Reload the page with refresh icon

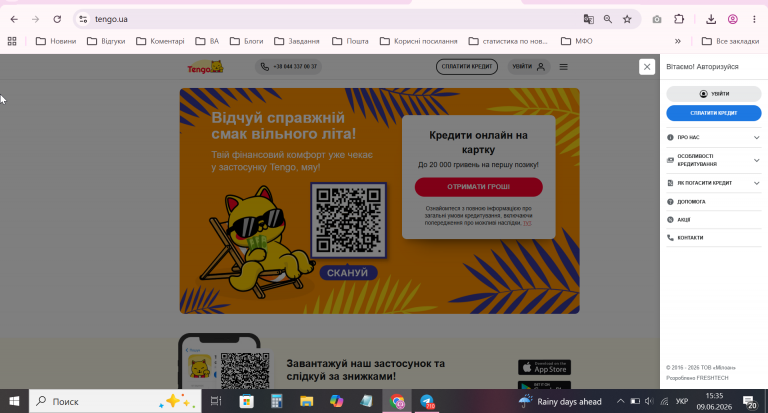(x=57, y=19)
